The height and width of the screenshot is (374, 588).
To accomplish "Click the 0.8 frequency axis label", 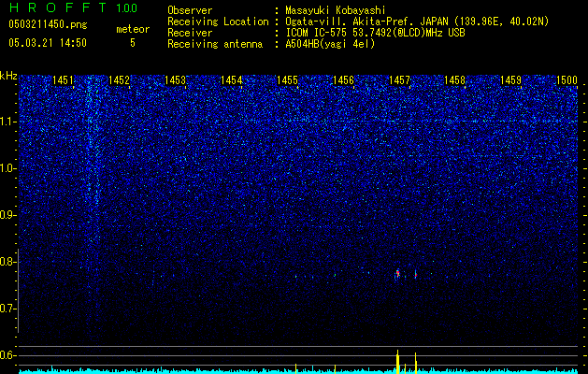I will pos(8,262).
